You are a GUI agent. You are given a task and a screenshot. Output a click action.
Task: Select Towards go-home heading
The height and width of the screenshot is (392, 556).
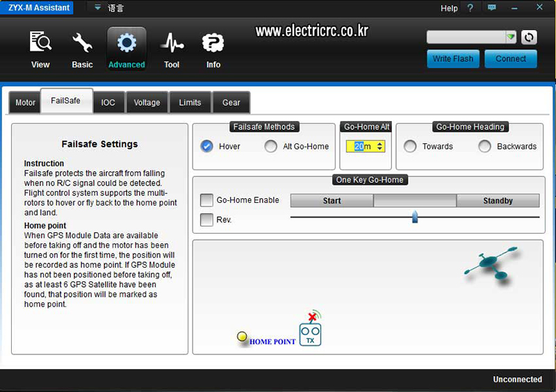tap(410, 146)
